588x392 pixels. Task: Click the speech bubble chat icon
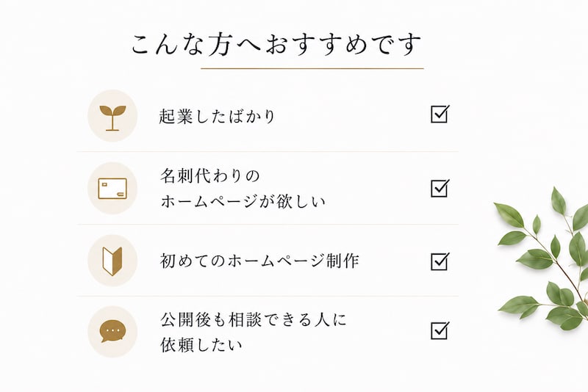coord(112,332)
